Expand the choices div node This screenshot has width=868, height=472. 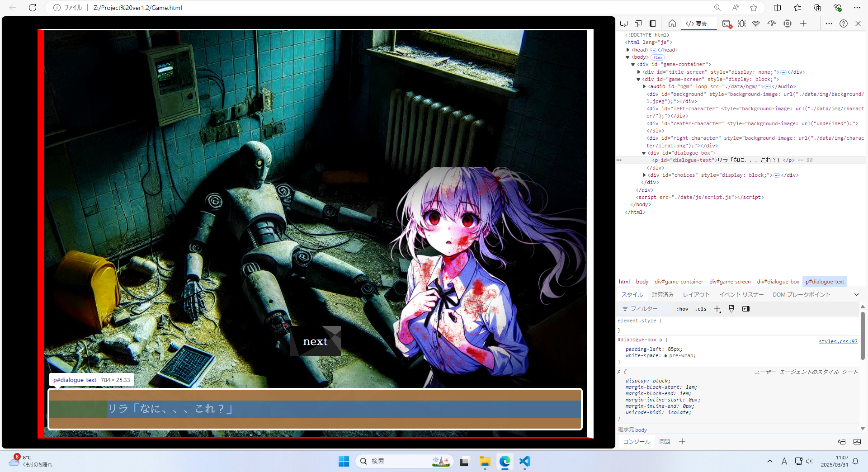[644, 175]
